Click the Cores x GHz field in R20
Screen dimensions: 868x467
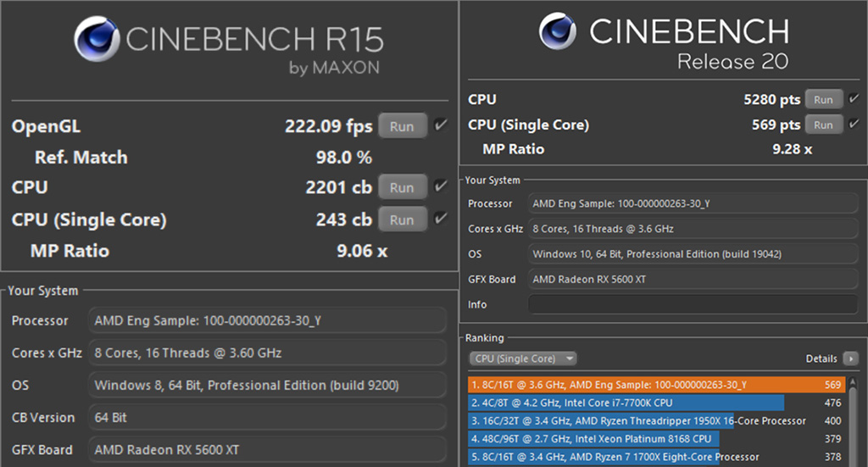693,229
